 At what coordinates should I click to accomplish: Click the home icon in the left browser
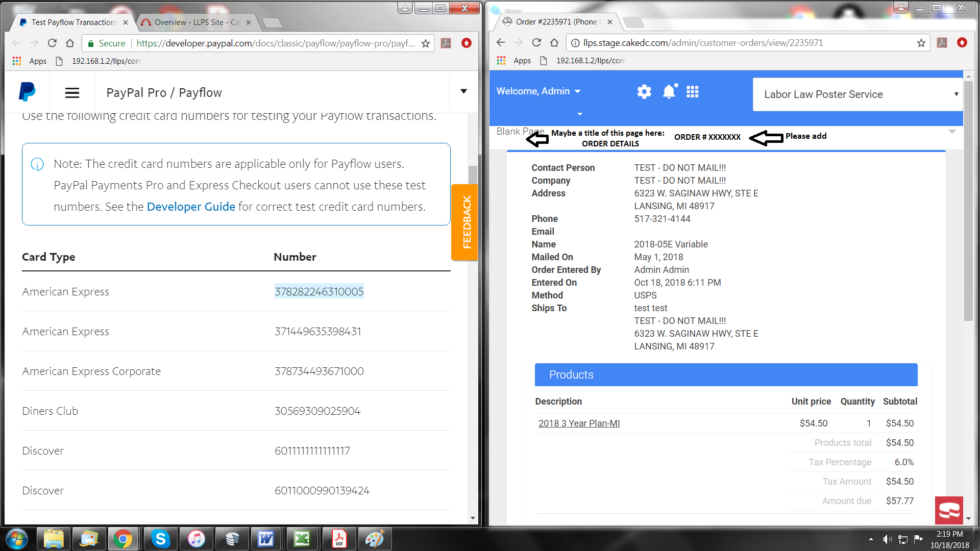[x=70, y=43]
